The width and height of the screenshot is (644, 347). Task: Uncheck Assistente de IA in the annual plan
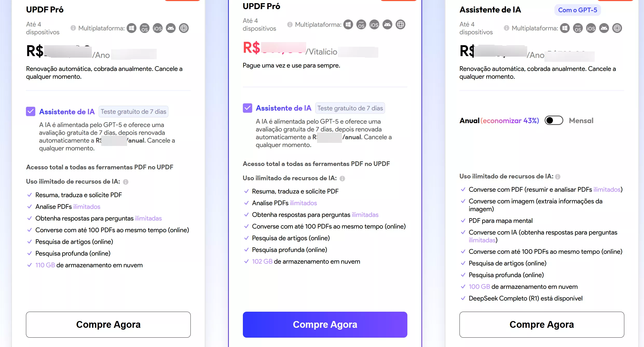click(x=31, y=112)
